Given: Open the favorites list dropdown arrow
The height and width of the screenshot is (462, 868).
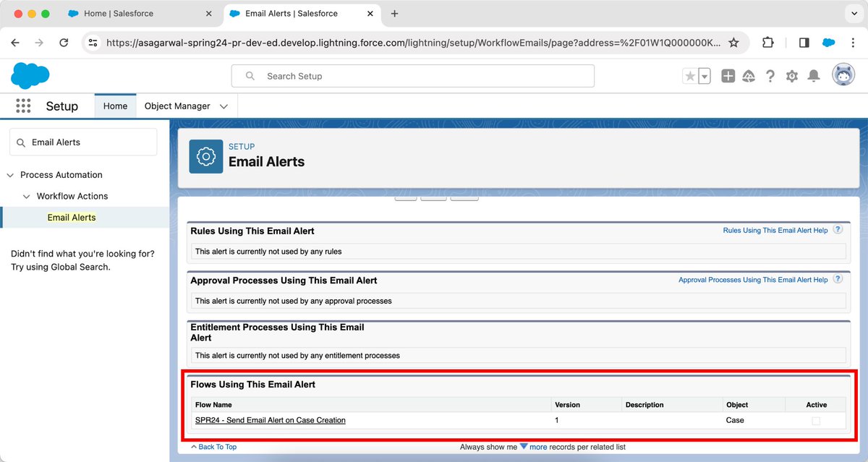Looking at the screenshot, I should (704, 76).
